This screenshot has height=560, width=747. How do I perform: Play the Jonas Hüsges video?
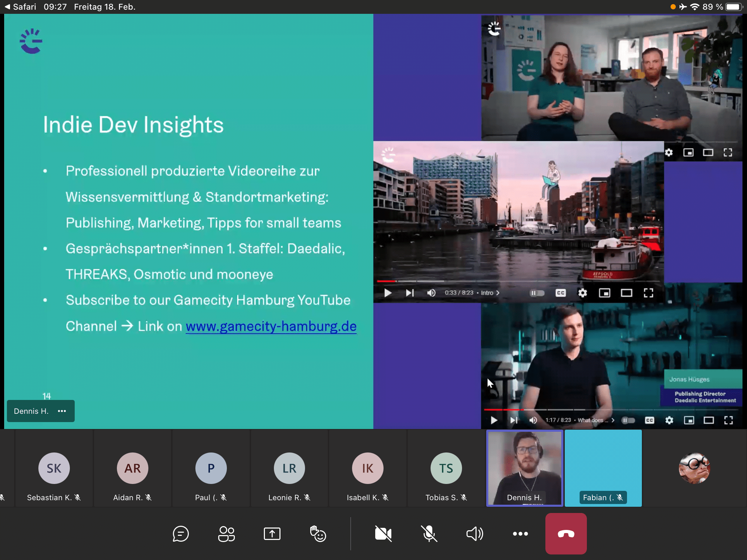click(x=494, y=420)
